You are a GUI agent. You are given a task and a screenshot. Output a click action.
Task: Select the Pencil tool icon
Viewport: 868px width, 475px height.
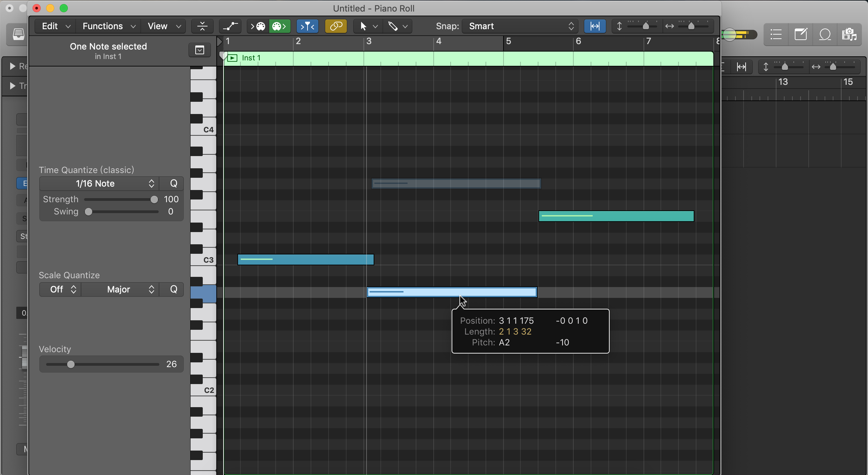(x=393, y=26)
